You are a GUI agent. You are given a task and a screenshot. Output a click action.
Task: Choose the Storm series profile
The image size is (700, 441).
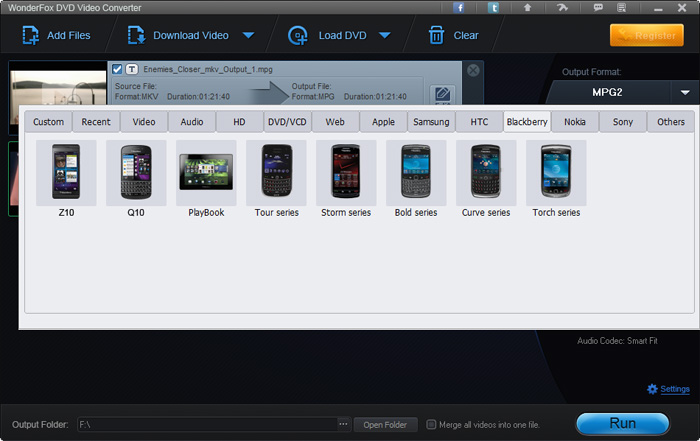pos(346,179)
